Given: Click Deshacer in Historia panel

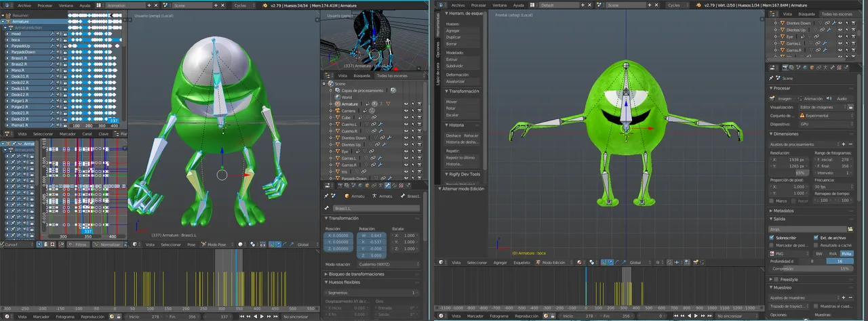Looking at the screenshot, I should 454,135.
